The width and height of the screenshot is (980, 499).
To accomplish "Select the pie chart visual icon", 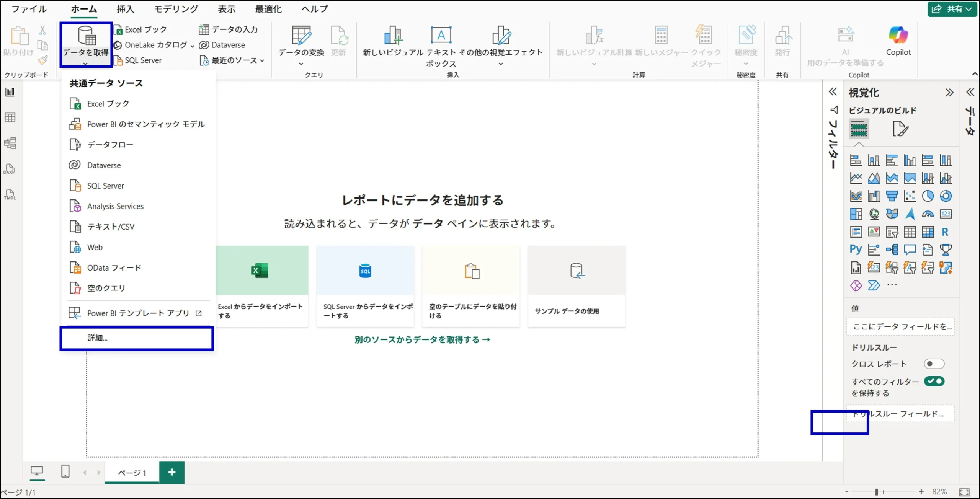I will pos(928,196).
